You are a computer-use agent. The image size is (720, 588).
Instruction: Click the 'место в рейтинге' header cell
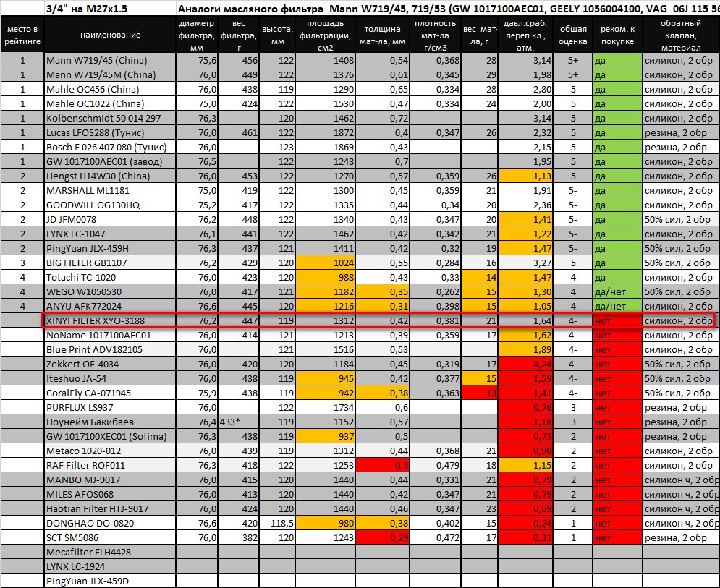click(22, 35)
